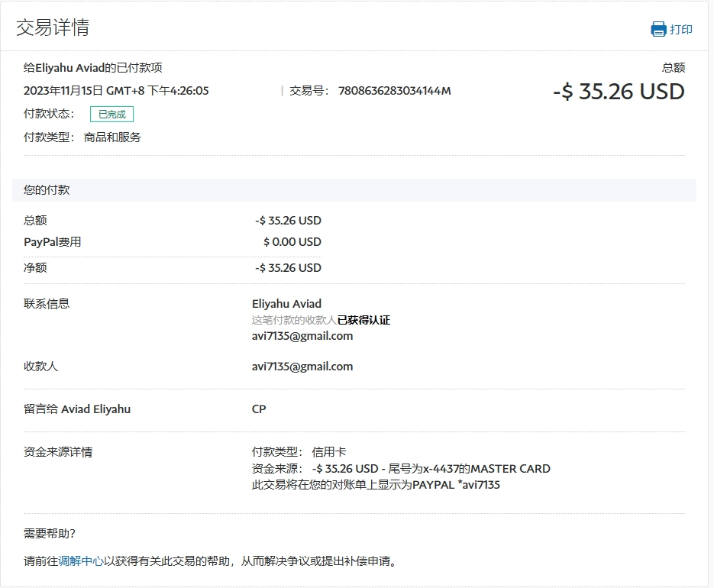This screenshot has height=588, width=714.
Task: Click the large -$ 35.26 USD total
Action: click(x=619, y=92)
